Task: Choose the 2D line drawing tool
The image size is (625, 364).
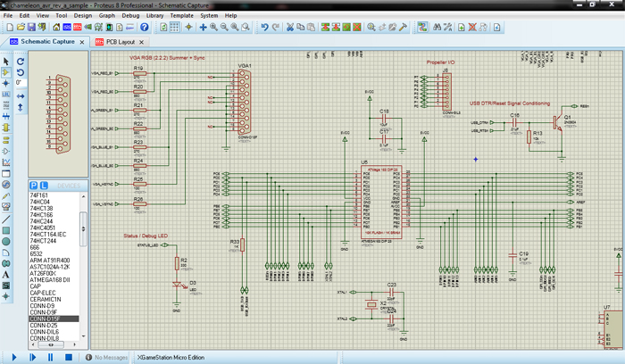Action: tap(6, 219)
